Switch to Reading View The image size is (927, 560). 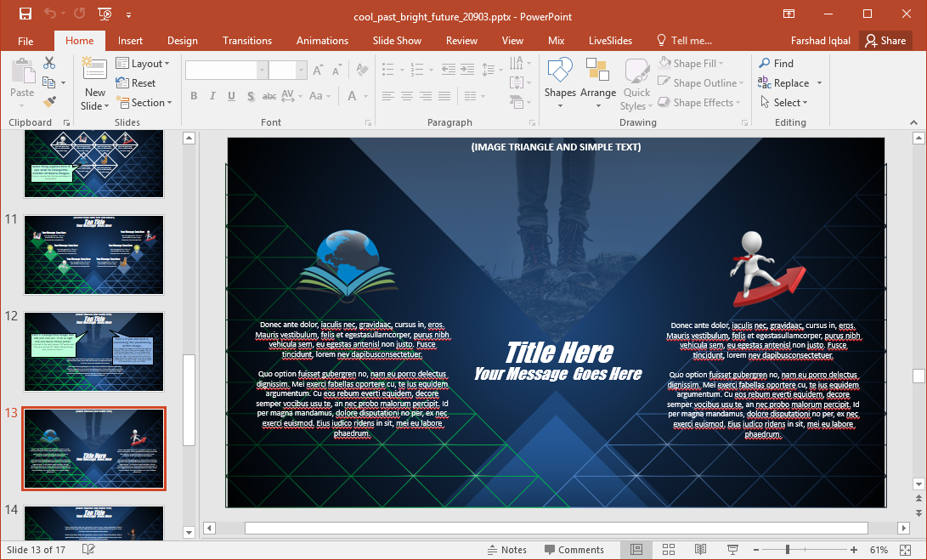click(x=701, y=549)
